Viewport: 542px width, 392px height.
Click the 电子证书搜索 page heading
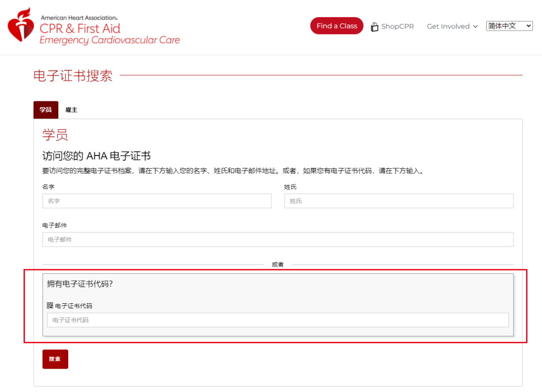click(73, 76)
